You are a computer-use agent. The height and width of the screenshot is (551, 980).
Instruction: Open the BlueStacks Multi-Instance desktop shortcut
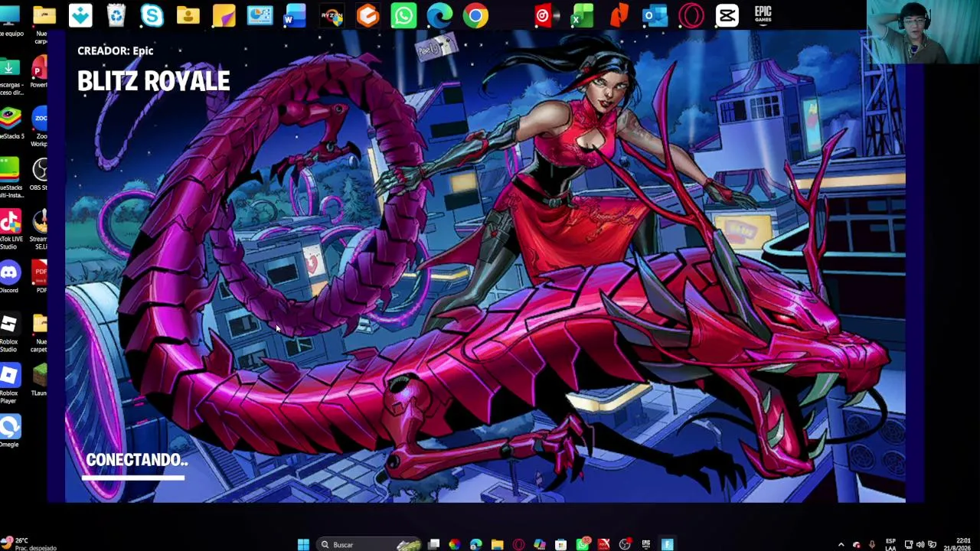(11, 176)
